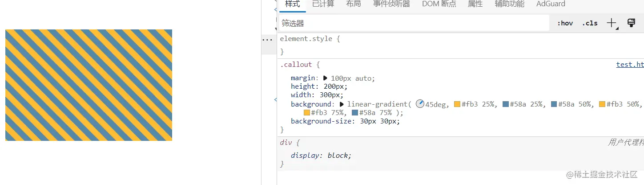Toggle the .cls class editor
The height and width of the screenshot is (185, 644).
coord(590,23)
